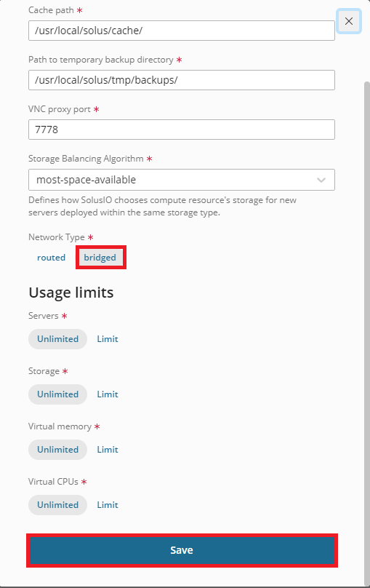Click the Usage limits heading
Screen dimensions: 370x588
pyautogui.click(x=71, y=293)
